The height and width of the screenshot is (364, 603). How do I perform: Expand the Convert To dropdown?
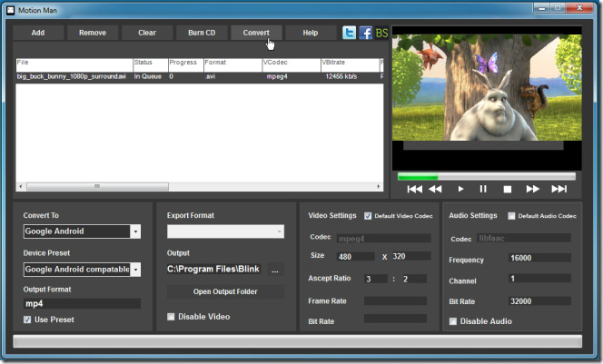(135, 231)
